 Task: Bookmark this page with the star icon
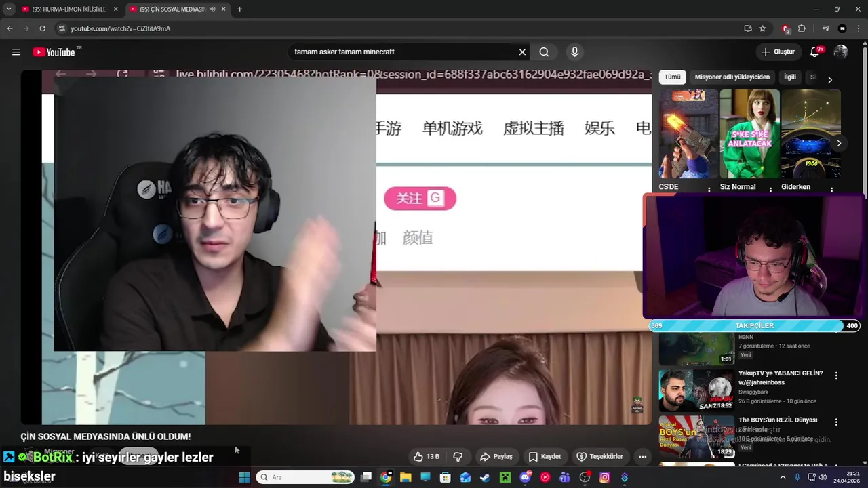tap(763, 28)
